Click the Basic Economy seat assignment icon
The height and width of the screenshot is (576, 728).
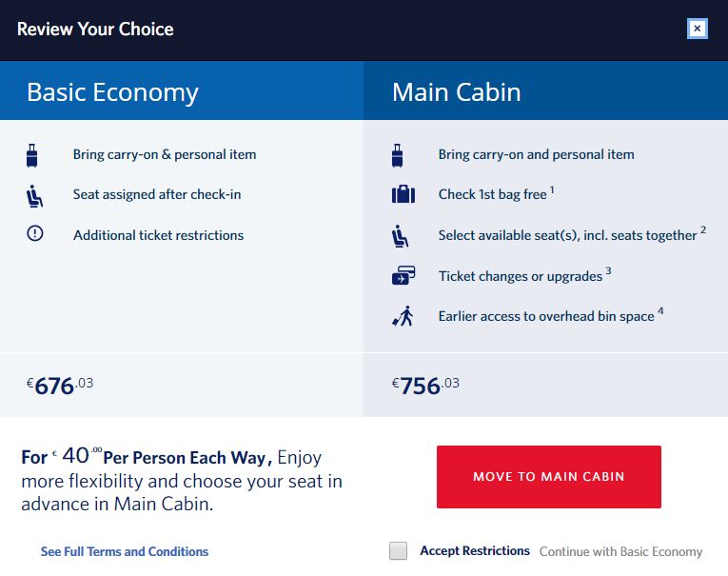coord(34,195)
